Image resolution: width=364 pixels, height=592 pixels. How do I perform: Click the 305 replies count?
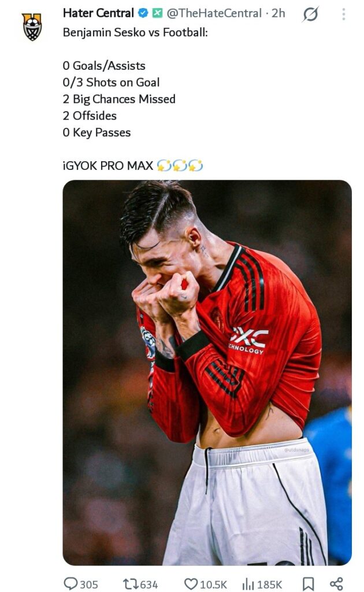(x=88, y=584)
